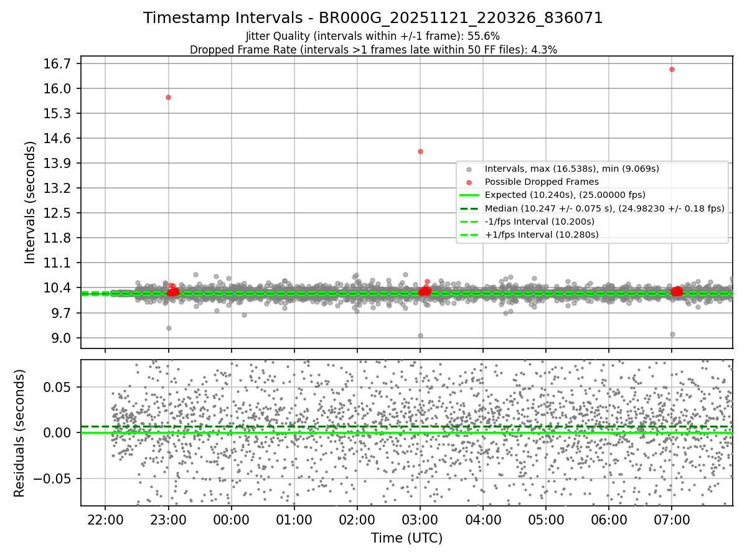Viewport: 747px width, 560px height.
Task: Click the gray minimum point near 9.07s at 03:00
Action: point(420,335)
